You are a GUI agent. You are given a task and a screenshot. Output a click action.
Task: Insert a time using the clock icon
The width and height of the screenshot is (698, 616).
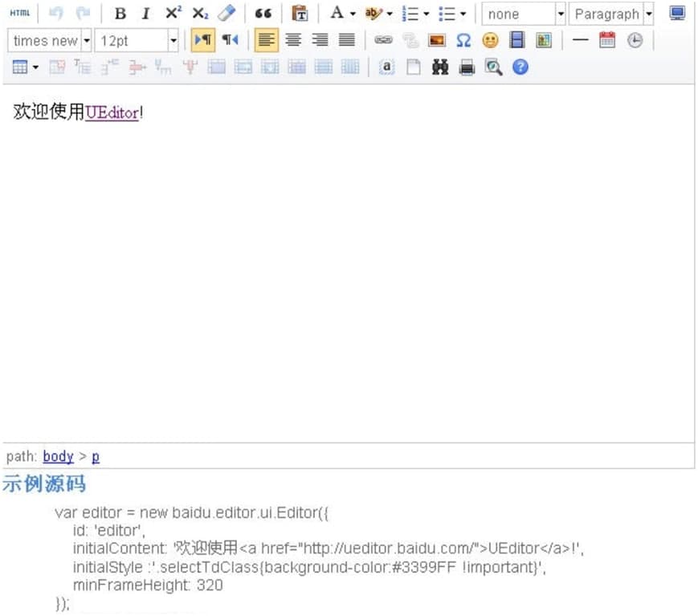[635, 39]
